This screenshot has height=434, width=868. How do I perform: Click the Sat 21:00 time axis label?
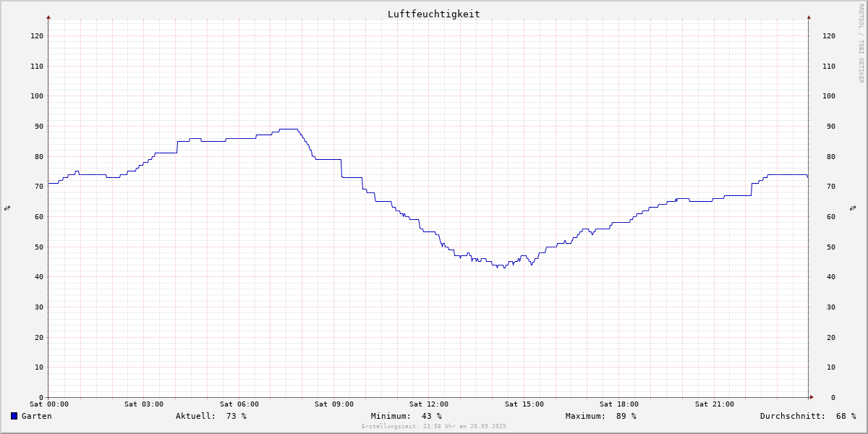coord(714,404)
